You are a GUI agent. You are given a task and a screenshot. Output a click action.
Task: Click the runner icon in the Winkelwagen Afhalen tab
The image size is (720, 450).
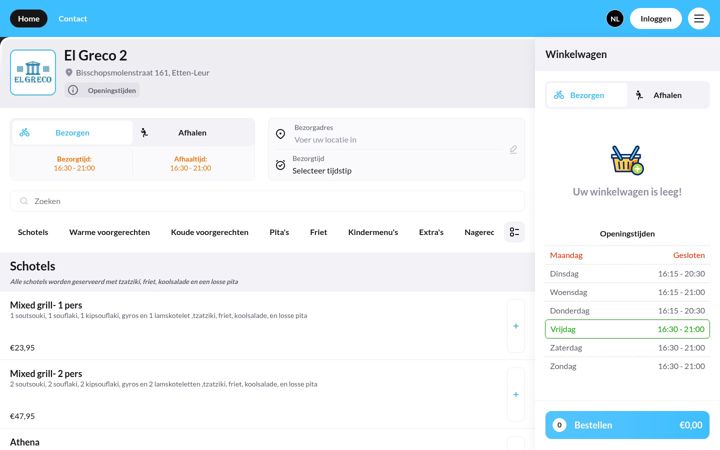click(x=639, y=95)
